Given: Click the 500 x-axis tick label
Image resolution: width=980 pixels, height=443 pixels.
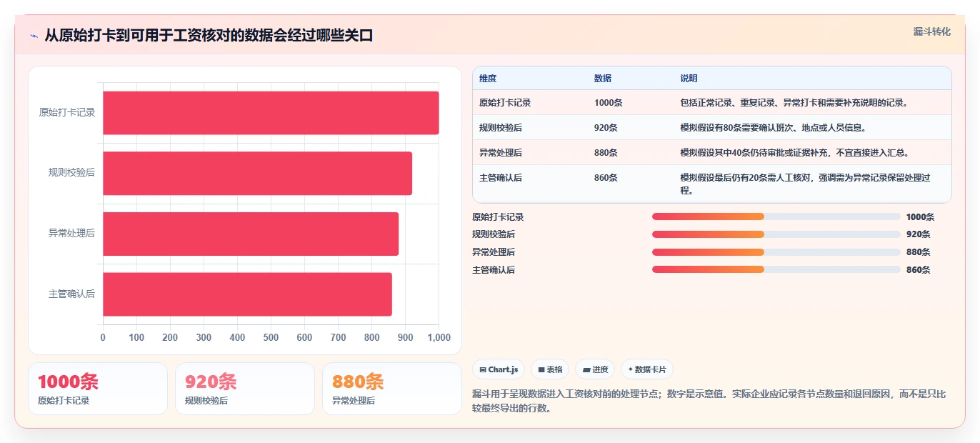Looking at the screenshot, I should click(271, 337).
